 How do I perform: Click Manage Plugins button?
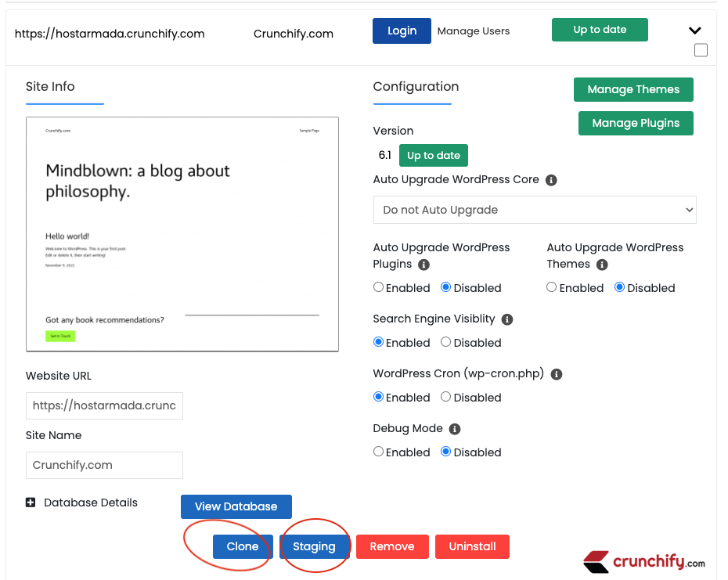tap(636, 123)
